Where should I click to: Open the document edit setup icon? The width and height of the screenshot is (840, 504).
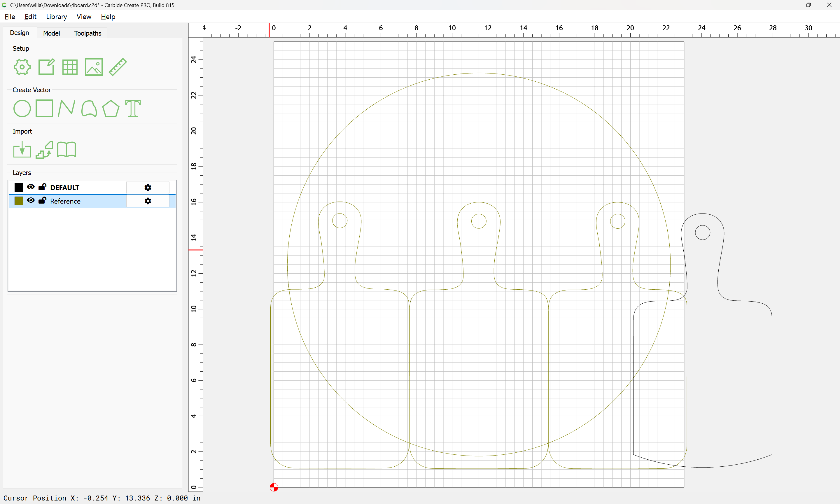point(46,67)
